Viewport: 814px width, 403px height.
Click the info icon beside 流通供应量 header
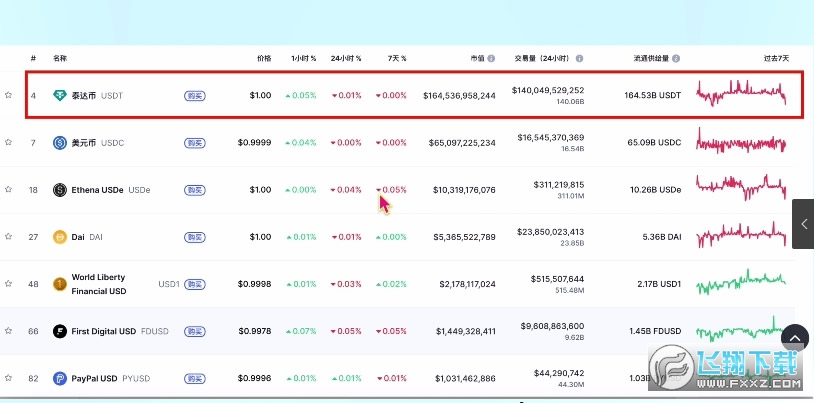[677, 59]
